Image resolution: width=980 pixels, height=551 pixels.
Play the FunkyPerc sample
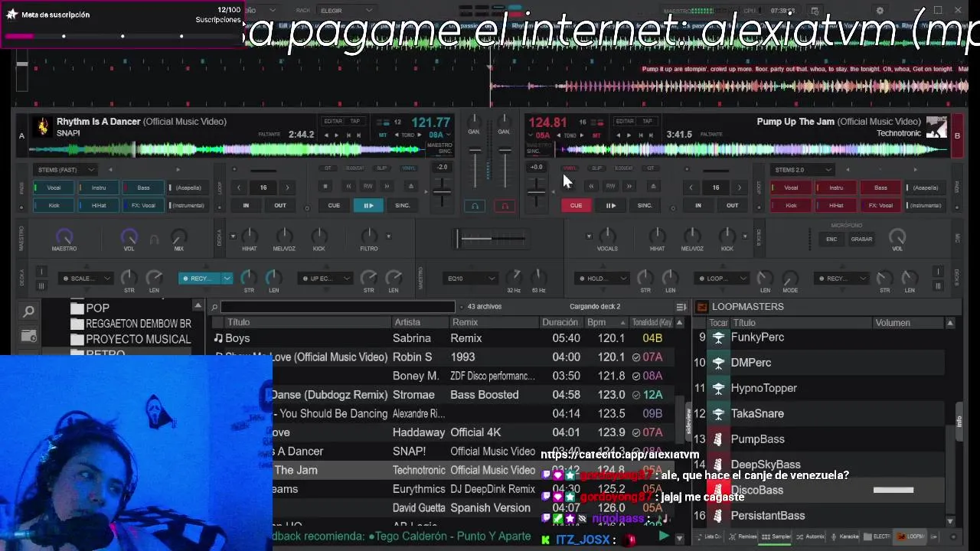[x=718, y=337]
